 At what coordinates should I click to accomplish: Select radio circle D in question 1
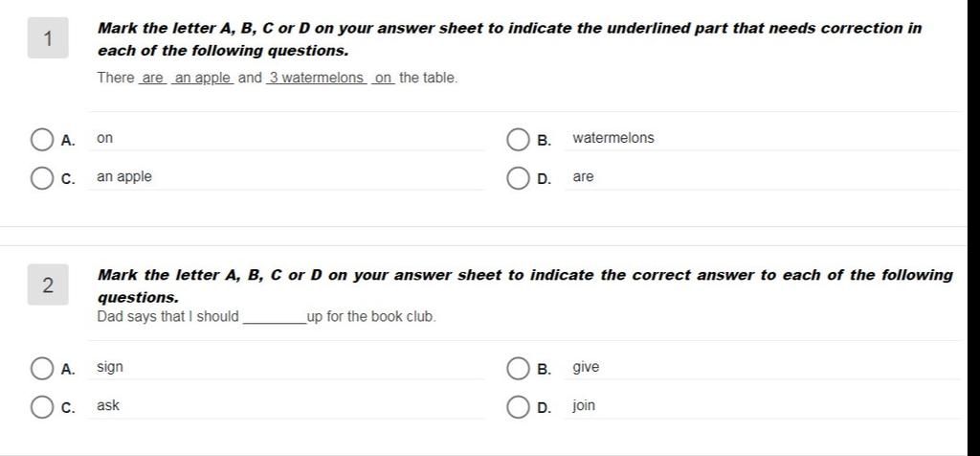pyautogui.click(x=518, y=178)
